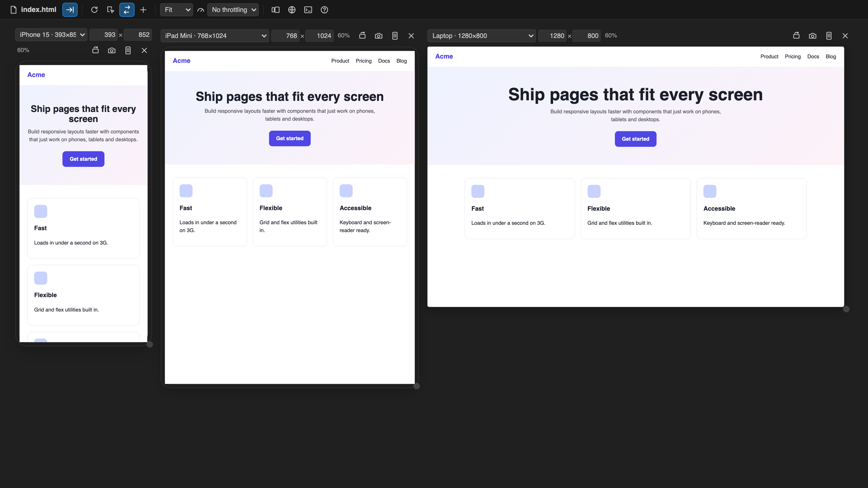Reload all previews with refresh icon
Image resolution: width=868 pixels, height=488 pixels.
click(x=94, y=10)
